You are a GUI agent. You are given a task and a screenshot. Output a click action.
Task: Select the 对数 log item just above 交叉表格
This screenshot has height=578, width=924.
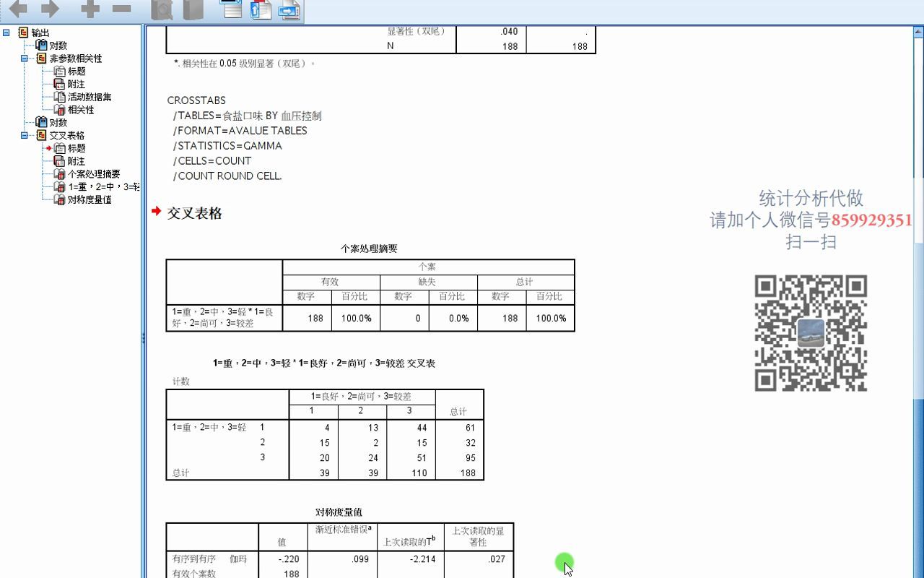pos(51,123)
